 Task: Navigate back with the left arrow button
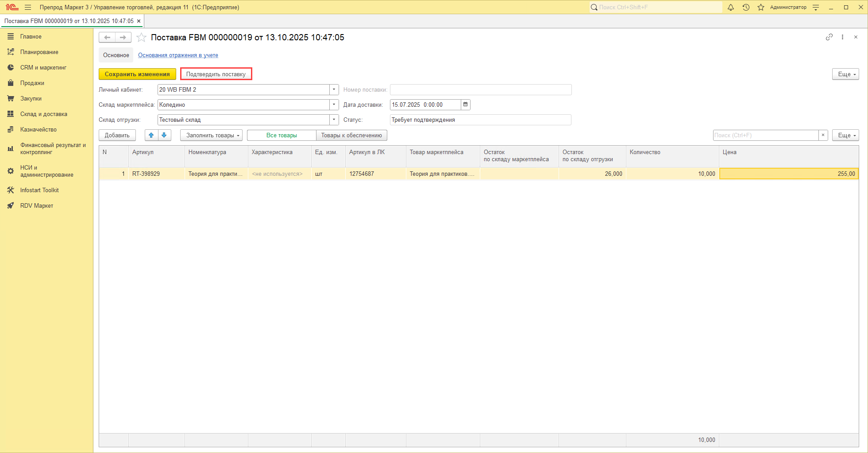pos(107,38)
